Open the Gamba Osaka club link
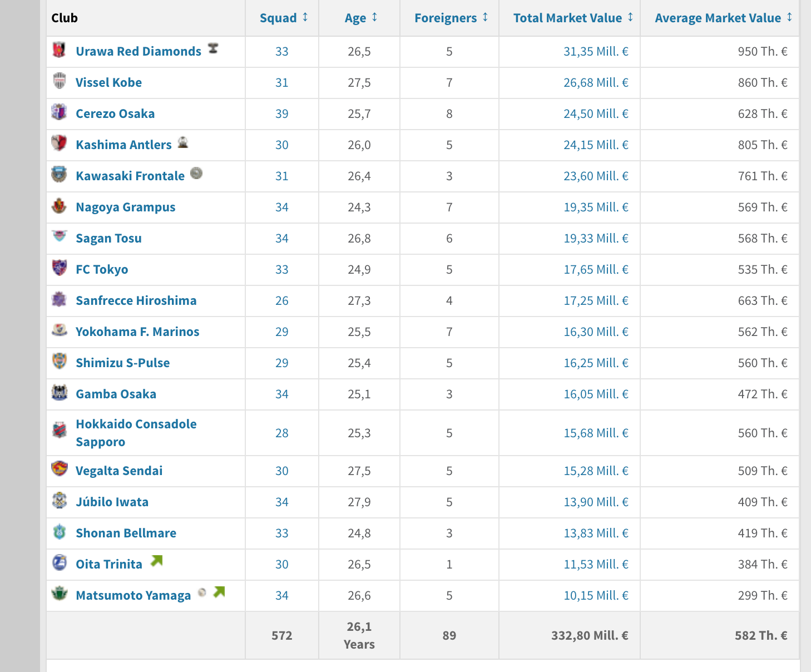The height and width of the screenshot is (672, 811). pyautogui.click(x=116, y=394)
